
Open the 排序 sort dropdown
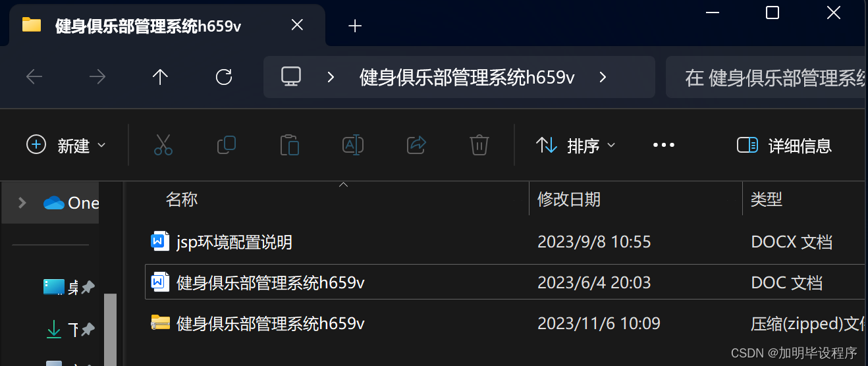point(576,145)
